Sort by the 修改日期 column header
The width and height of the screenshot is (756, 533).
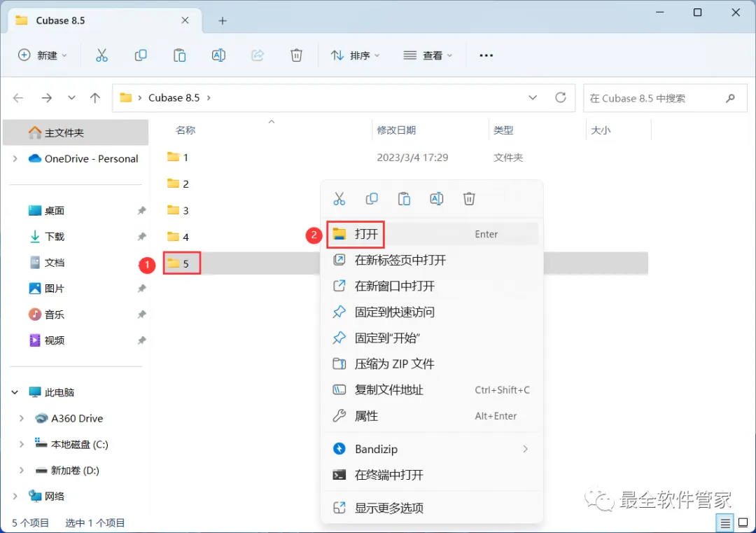coord(396,130)
